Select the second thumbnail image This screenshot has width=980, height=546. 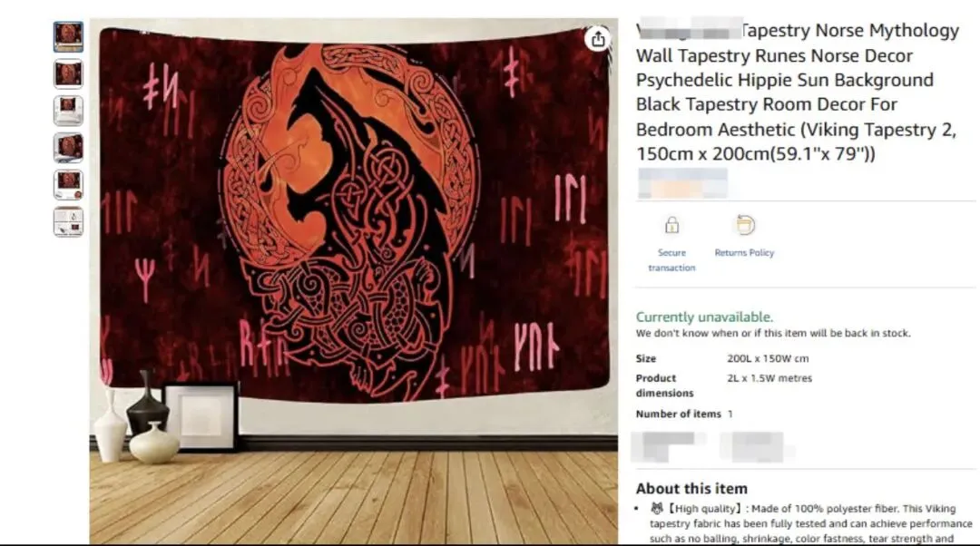tap(68, 73)
